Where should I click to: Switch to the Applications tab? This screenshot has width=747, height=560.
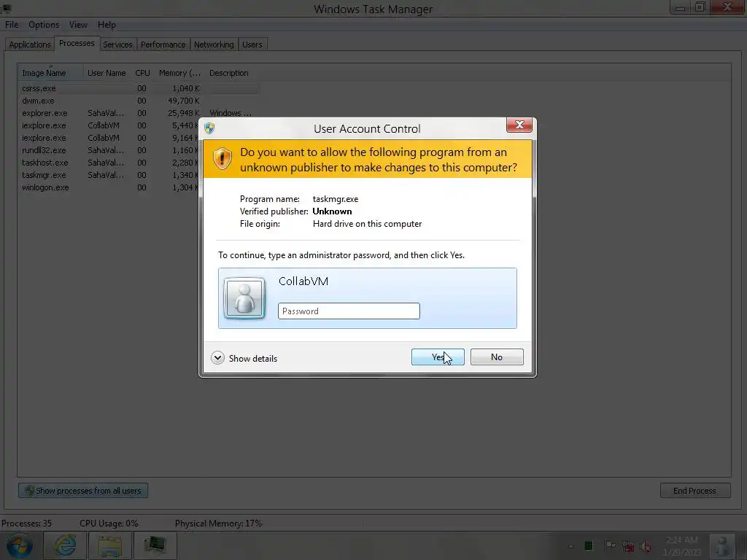pos(29,44)
